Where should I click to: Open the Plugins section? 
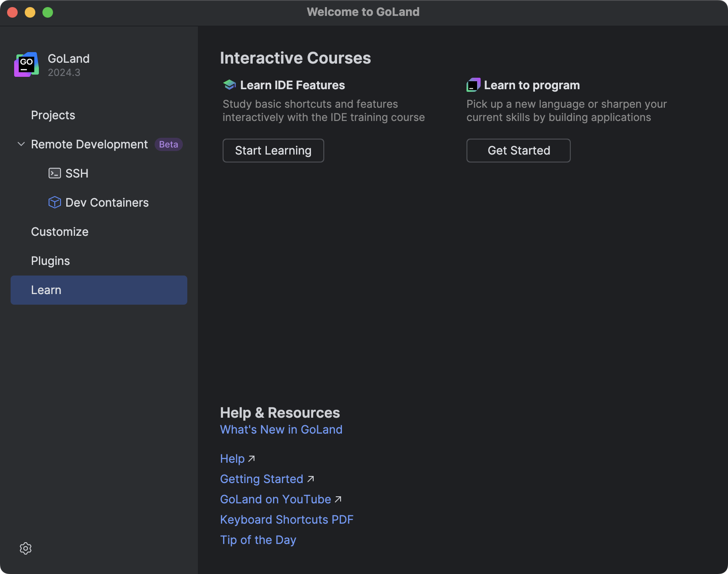click(x=50, y=261)
